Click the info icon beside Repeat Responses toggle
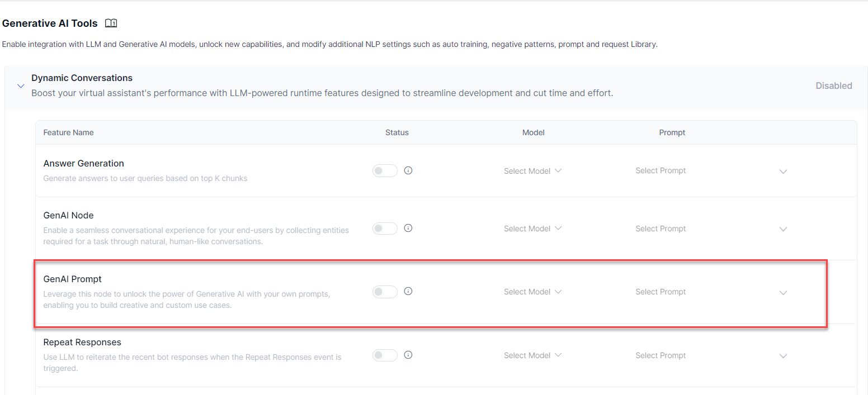The width and height of the screenshot is (868, 395). click(x=408, y=355)
